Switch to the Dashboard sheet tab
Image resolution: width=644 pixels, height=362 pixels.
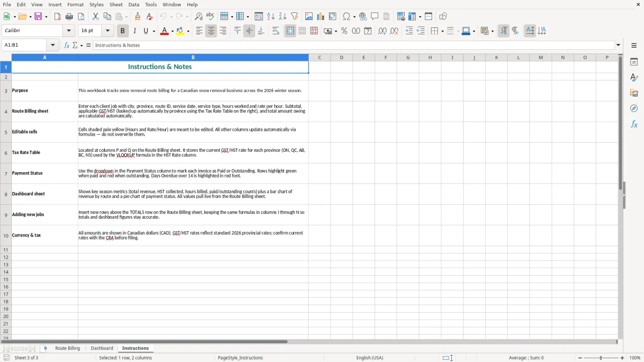click(x=102, y=348)
